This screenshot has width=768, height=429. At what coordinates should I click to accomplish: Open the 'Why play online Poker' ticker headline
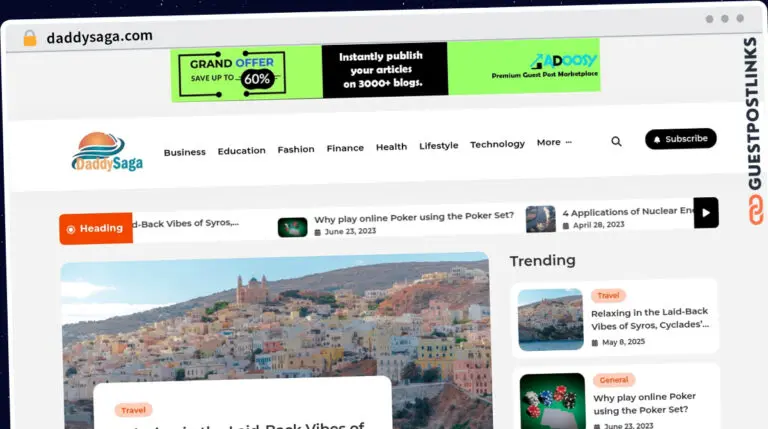coord(414,216)
